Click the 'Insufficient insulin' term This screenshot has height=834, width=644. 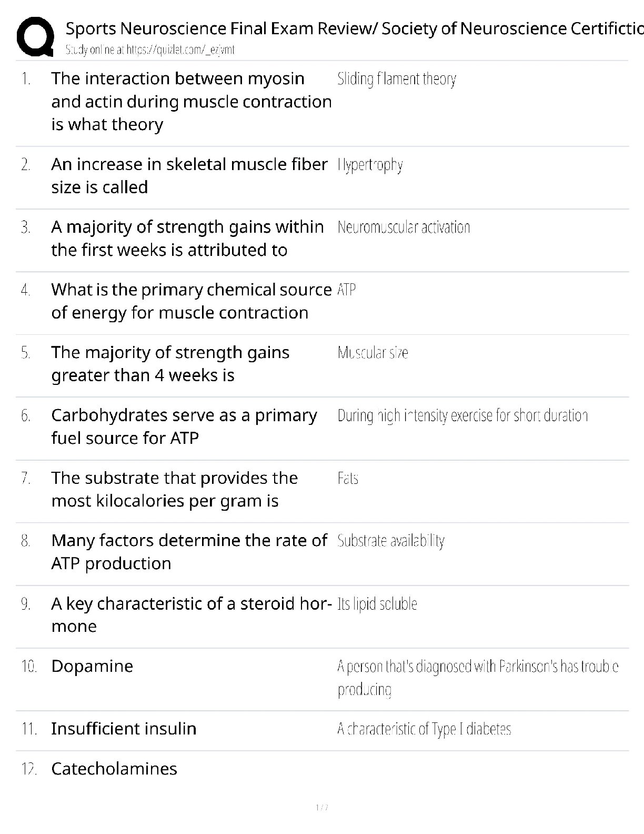[x=124, y=729]
